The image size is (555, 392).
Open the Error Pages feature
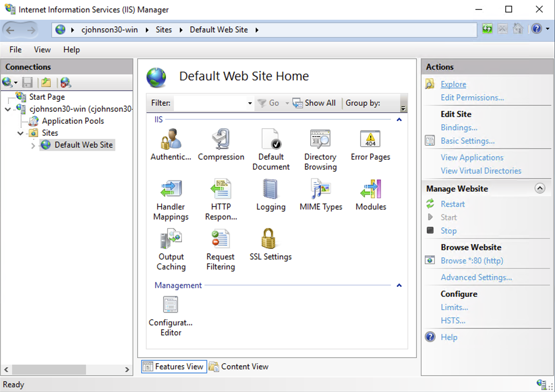[371, 145]
